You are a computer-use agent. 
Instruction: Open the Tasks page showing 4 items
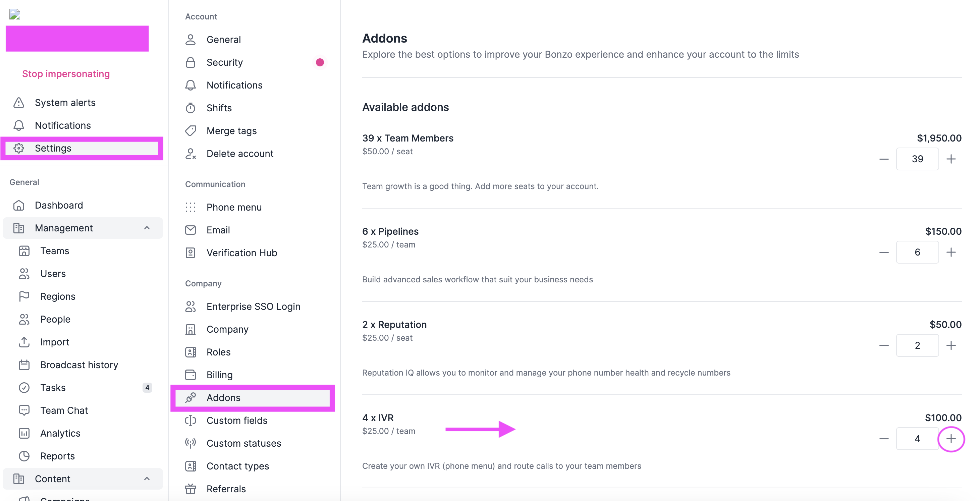53,388
